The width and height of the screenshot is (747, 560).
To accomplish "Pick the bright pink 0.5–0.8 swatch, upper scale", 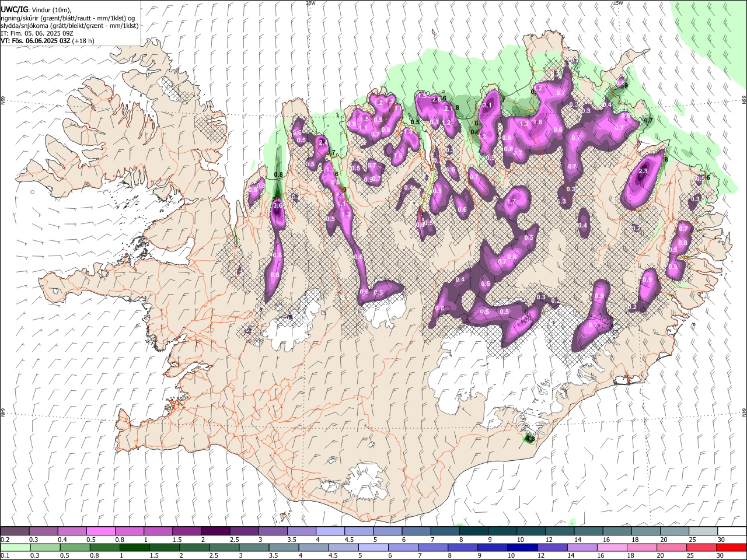I will pyautogui.click(x=100, y=531).
